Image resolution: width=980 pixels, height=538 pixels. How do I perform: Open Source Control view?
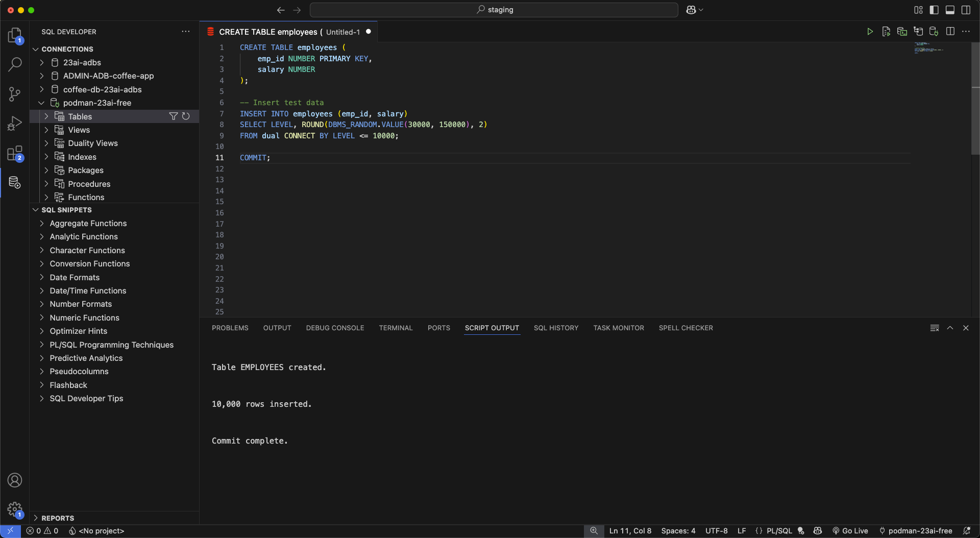(x=15, y=94)
